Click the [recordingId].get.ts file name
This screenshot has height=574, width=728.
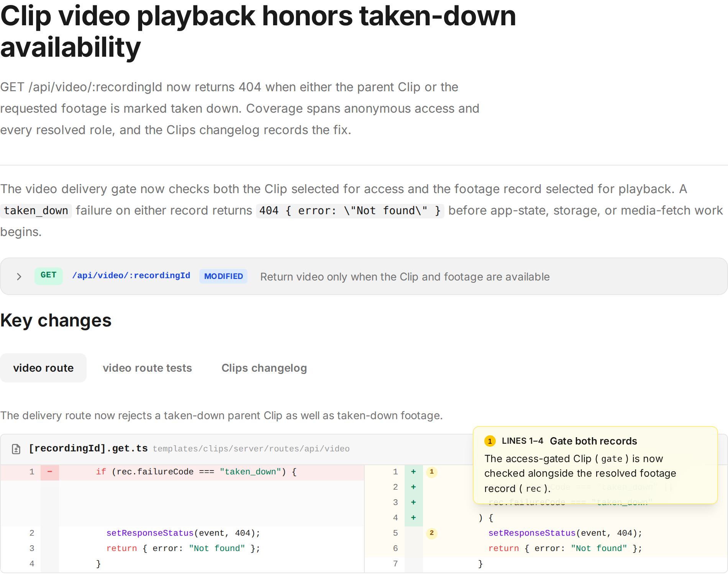click(x=89, y=448)
